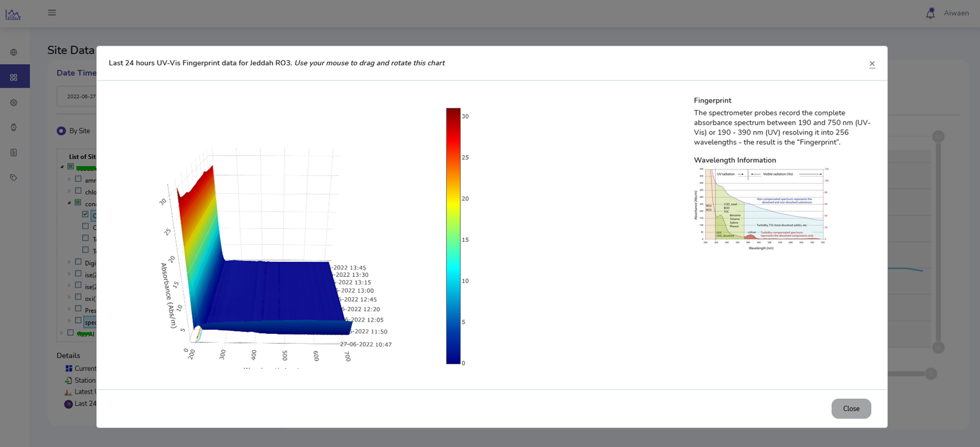Click the Details section heading

pos(68,356)
